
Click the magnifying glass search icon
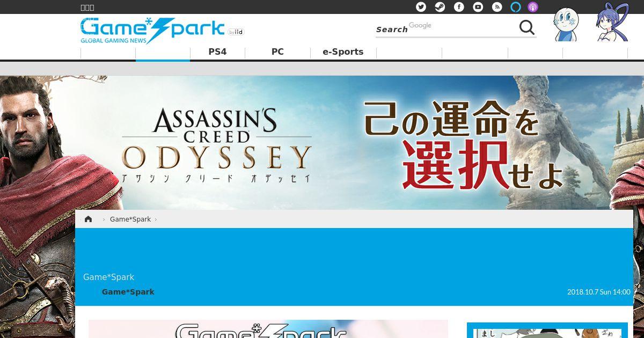(x=527, y=27)
